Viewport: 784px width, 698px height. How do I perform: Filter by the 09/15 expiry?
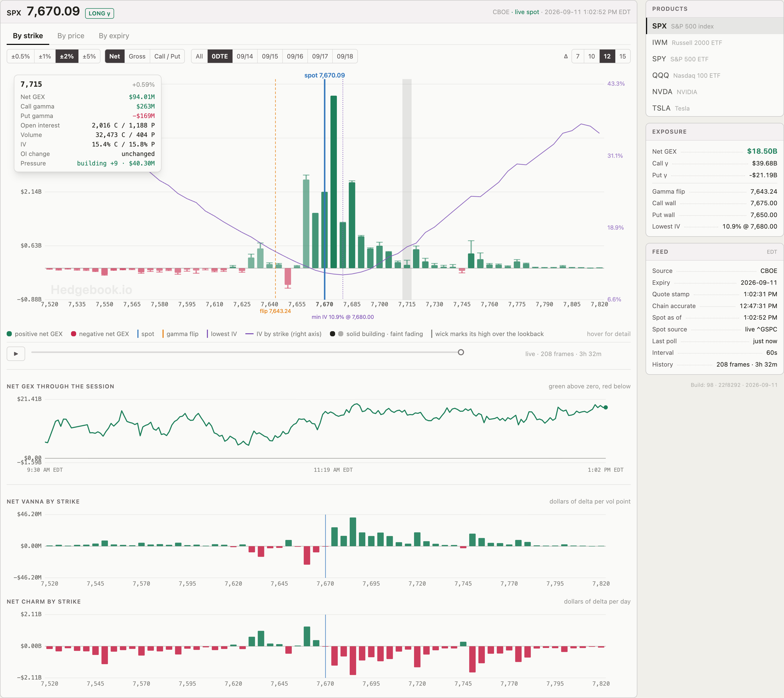(270, 56)
